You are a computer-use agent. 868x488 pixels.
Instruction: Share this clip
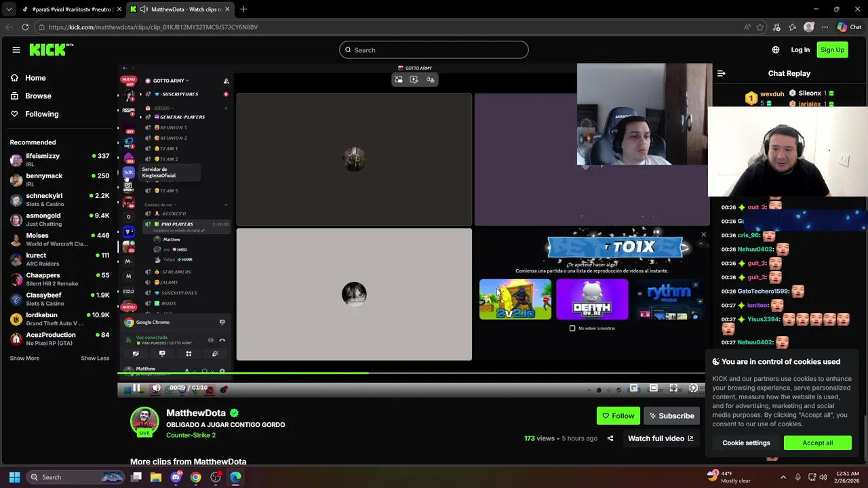(x=610, y=439)
